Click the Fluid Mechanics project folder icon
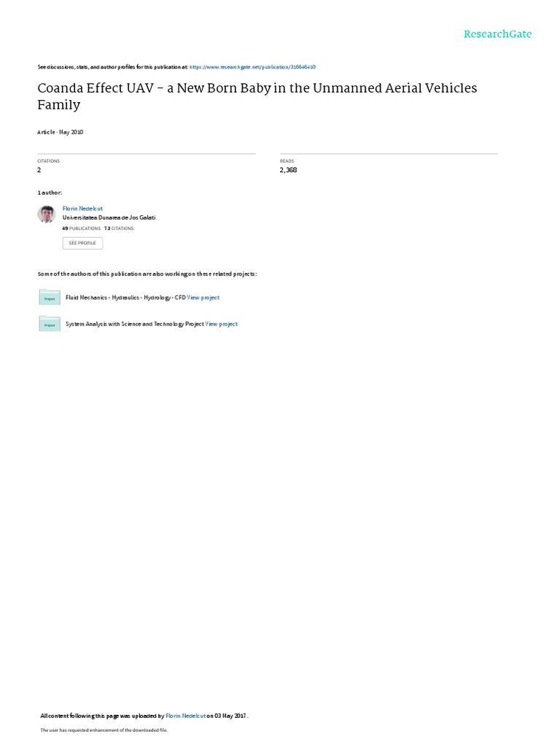 point(50,298)
